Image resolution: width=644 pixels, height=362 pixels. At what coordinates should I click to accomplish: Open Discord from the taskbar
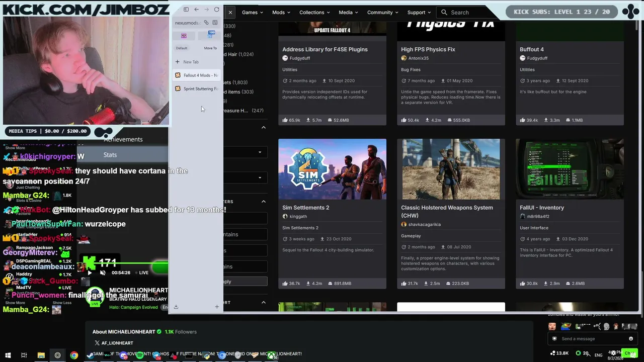click(123, 355)
